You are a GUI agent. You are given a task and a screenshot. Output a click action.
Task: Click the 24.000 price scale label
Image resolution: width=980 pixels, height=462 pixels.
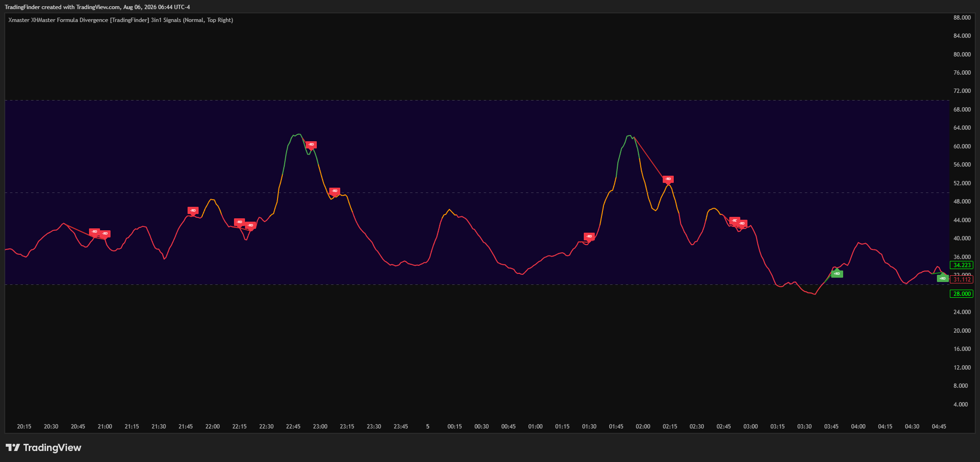pyautogui.click(x=962, y=312)
